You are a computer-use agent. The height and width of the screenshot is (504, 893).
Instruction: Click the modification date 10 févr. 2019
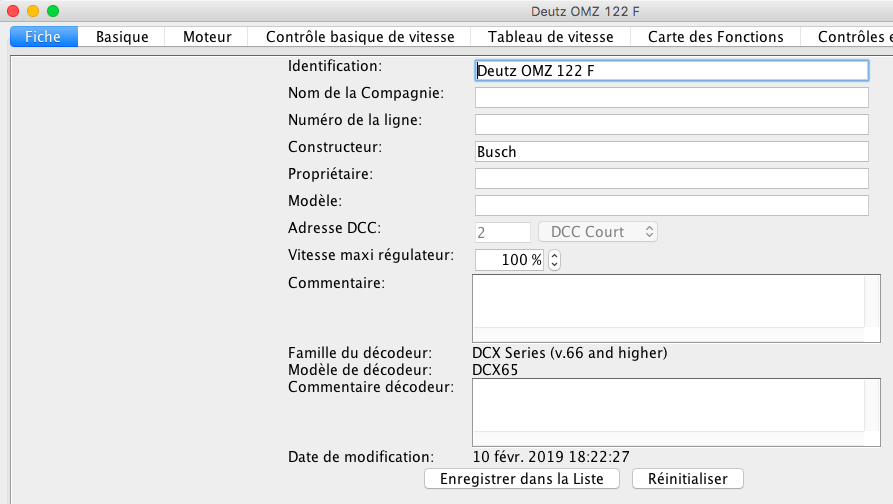pyautogui.click(x=551, y=457)
